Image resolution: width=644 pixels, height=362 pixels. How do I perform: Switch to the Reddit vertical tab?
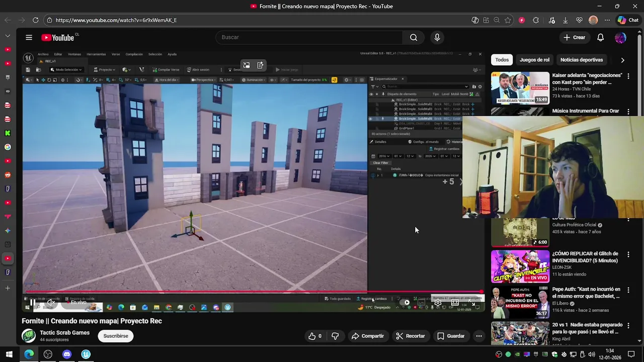[8, 175]
